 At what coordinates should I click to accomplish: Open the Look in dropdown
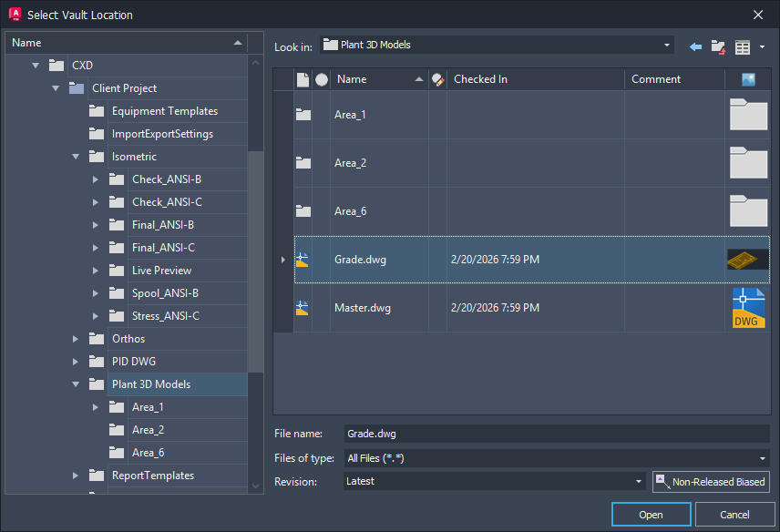click(498, 45)
